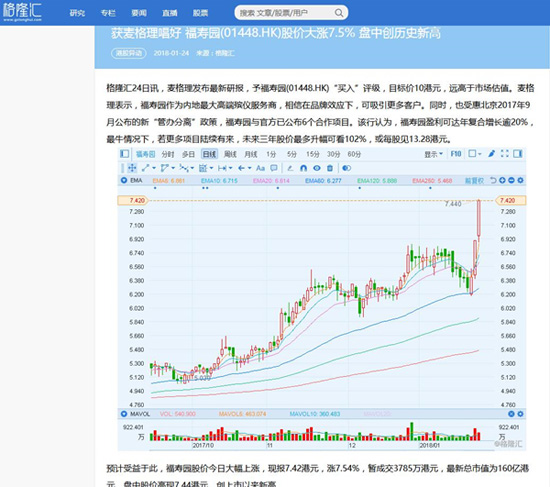This screenshot has width=550, height=487.
Task: Select the Fibonacci grid tool
Action: (203, 168)
